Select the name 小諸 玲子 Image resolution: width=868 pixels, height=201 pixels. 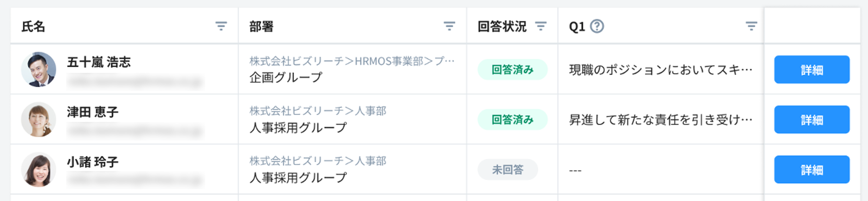(92, 162)
